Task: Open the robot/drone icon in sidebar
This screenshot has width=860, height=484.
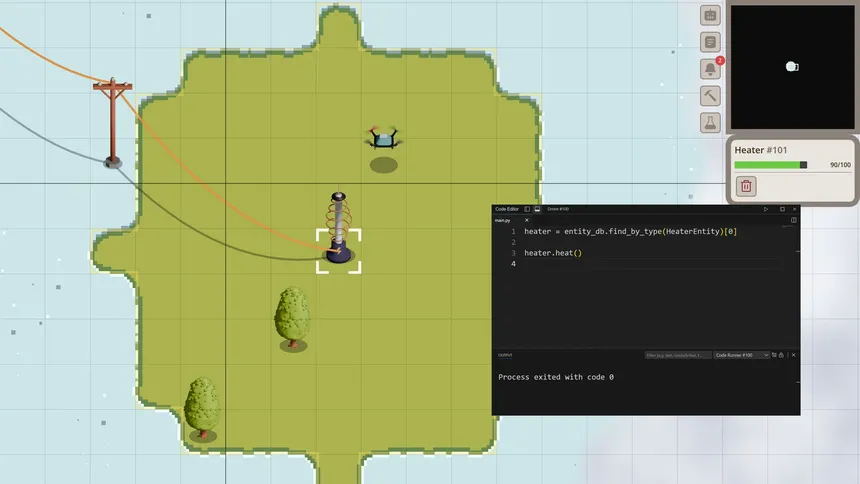Action: [710, 15]
